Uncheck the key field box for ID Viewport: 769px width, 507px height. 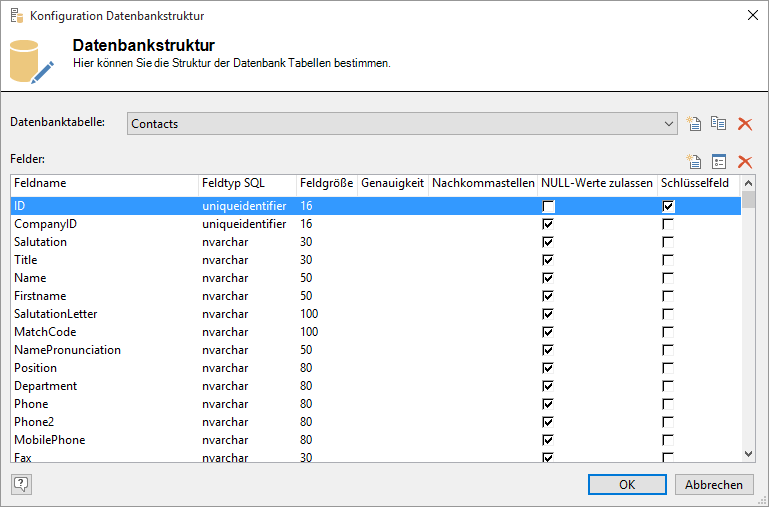[668, 206]
